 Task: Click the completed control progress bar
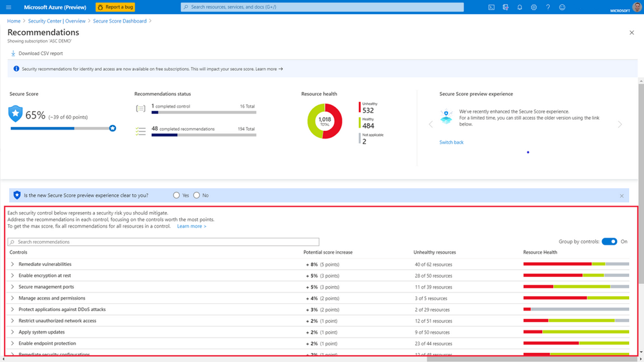pyautogui.click(x=204, y=113)
